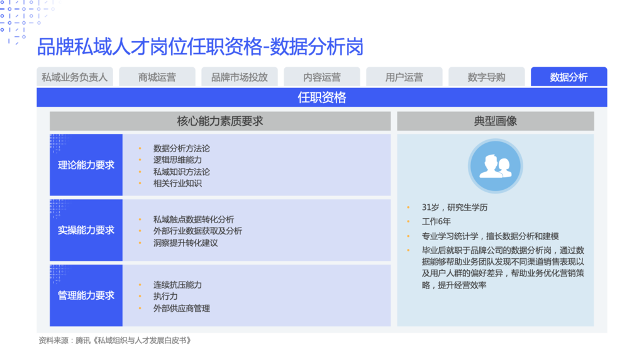644x362 pixels.
Task: Select the 私域业务负责人 tab
Action: tap(75, 77)
